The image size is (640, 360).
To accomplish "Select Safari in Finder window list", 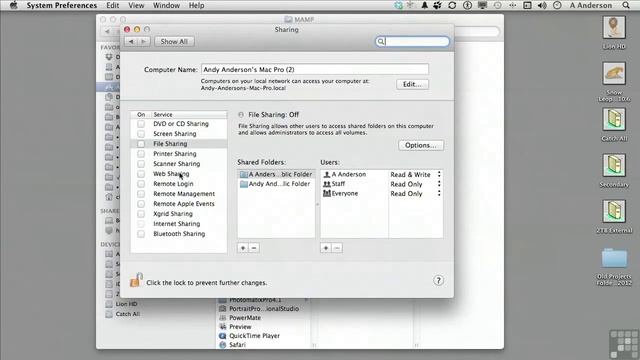I will pyautogui.click(x=238, y=345).
